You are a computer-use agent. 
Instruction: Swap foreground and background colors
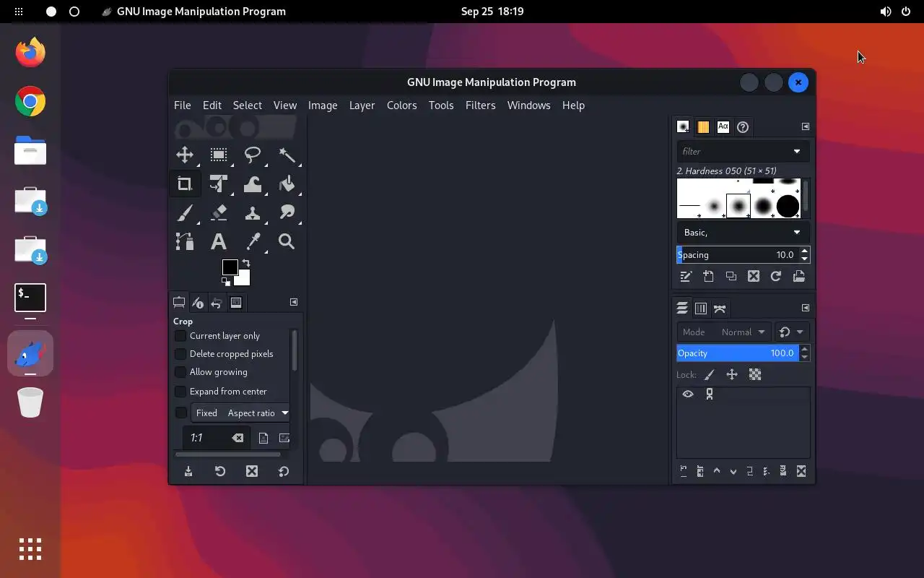[246, 263]
